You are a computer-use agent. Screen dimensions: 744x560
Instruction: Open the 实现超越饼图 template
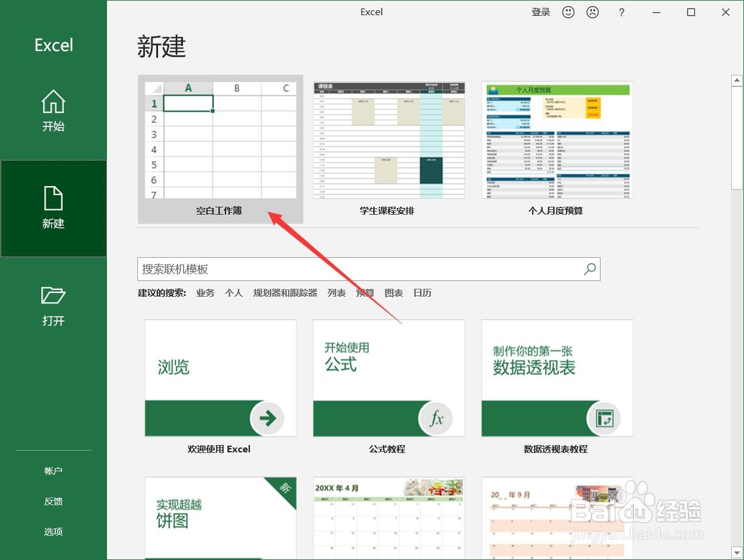coord(221,518)
